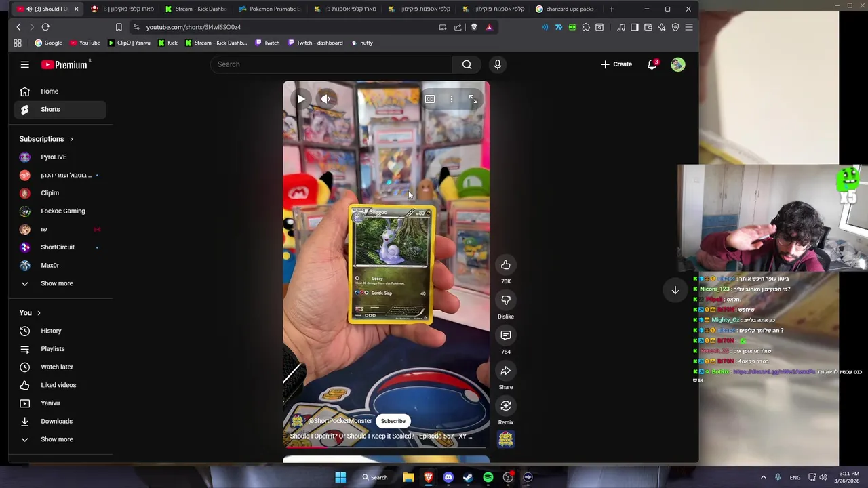868x488 pixels.
Task: Open browser extensions puzzle icon
Action: coord(586,27)
